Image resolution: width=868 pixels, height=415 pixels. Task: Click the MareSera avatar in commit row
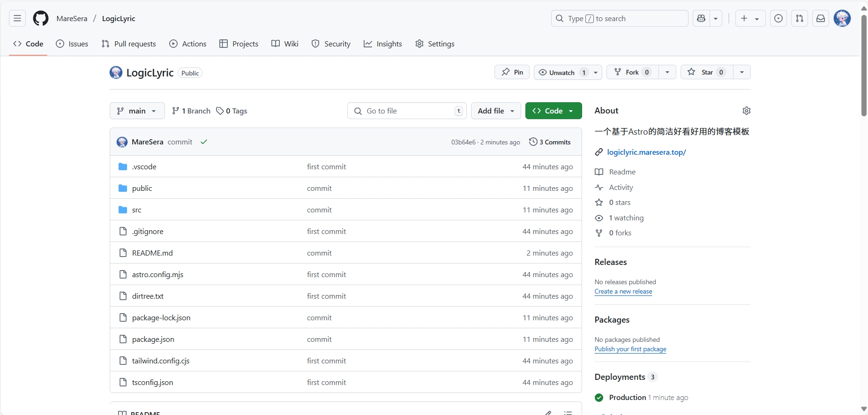click(x=122, y=142)
